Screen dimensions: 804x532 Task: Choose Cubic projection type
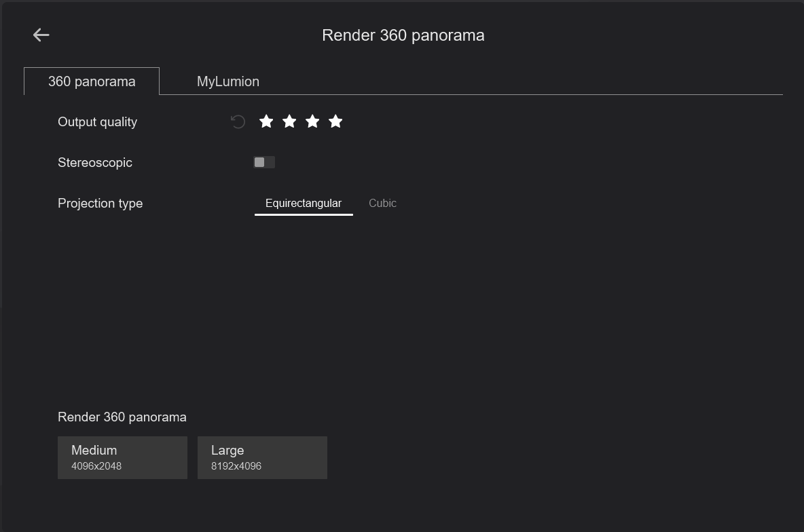[382, 203]
